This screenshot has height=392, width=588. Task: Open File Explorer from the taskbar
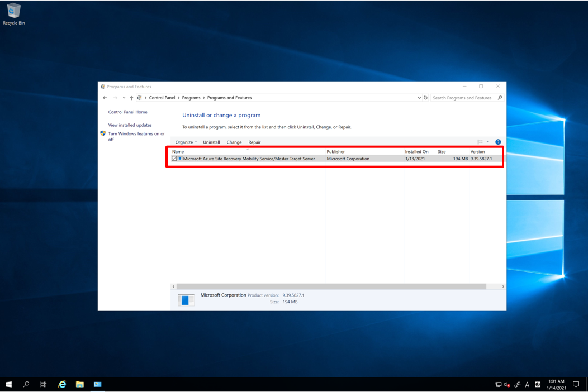(x=79, y=384)
